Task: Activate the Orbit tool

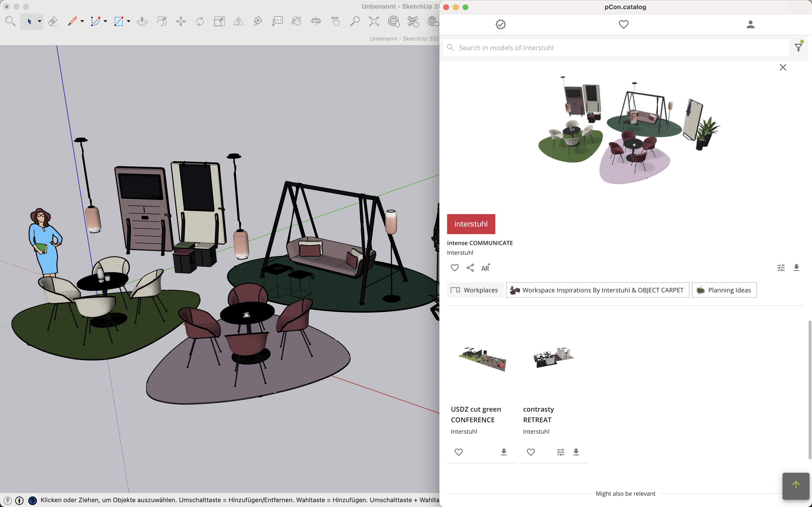Action: point(316,21)
